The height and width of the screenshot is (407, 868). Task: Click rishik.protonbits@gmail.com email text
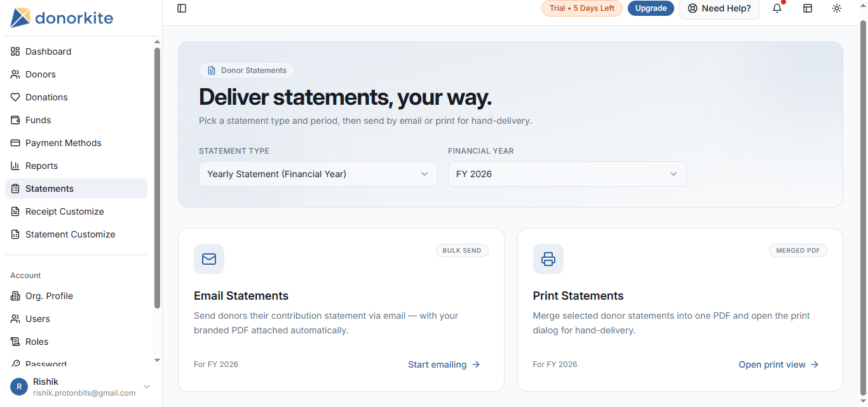[85, 393]
